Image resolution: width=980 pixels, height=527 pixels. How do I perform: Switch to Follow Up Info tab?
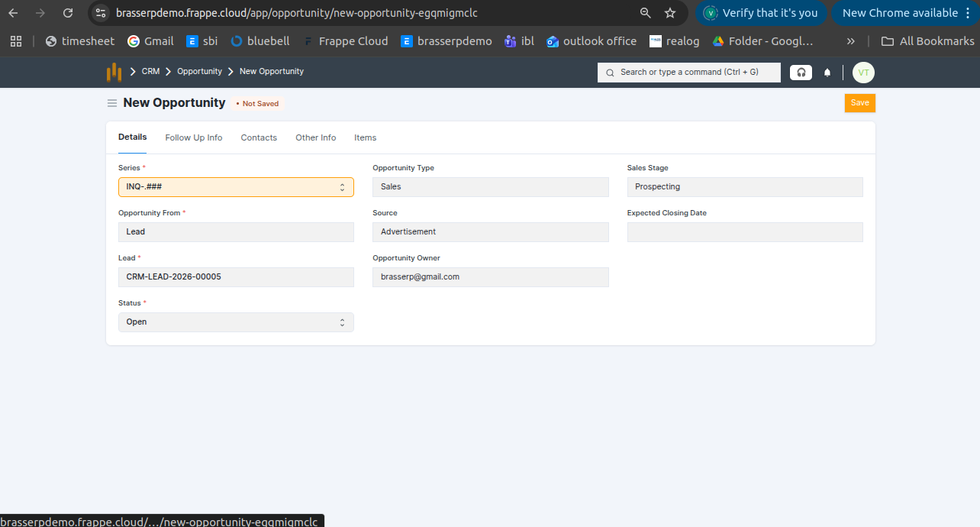pos(194,137)
